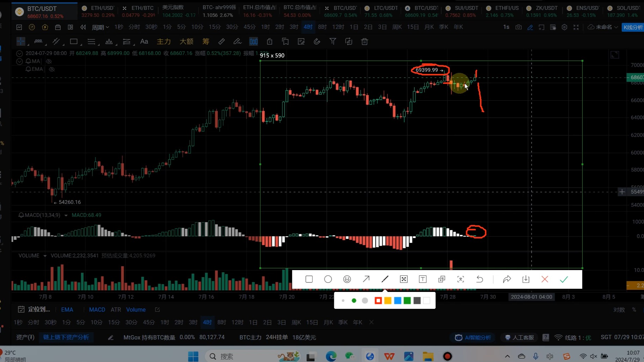
Task: Click the plus icon on the 55499 price axis label
Action: click(x=622, y=192)
